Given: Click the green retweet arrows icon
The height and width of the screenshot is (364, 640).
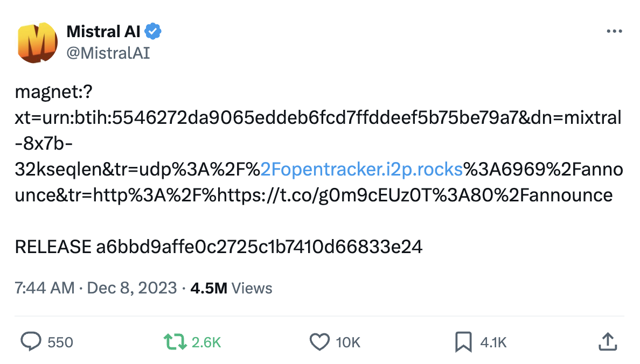Looking at the screenshot, I should click(x=175, y=342).
